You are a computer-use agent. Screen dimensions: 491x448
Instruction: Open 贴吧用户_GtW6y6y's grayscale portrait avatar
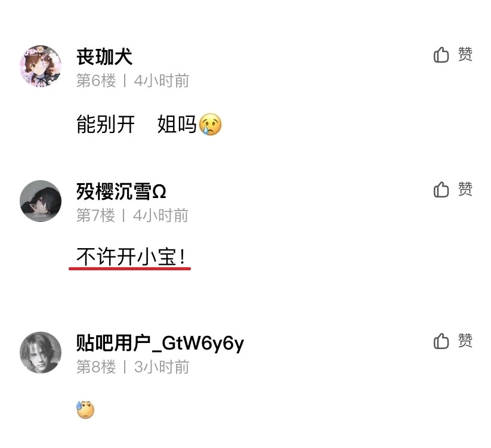41,353
